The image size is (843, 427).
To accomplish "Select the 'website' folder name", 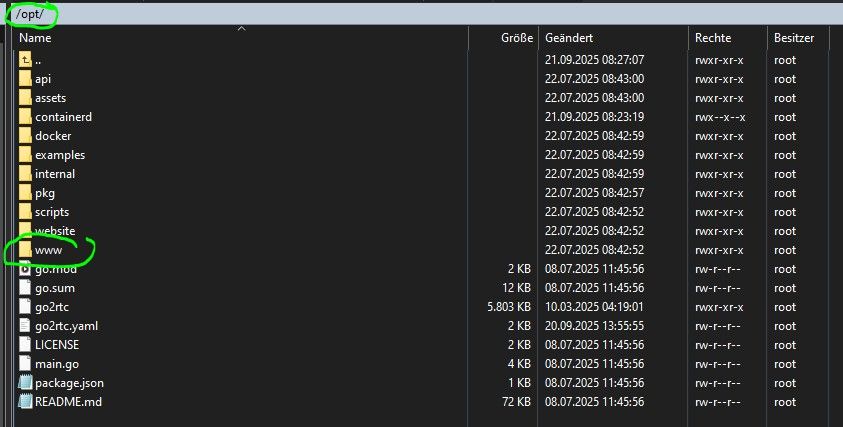I will tap(55, 231).
